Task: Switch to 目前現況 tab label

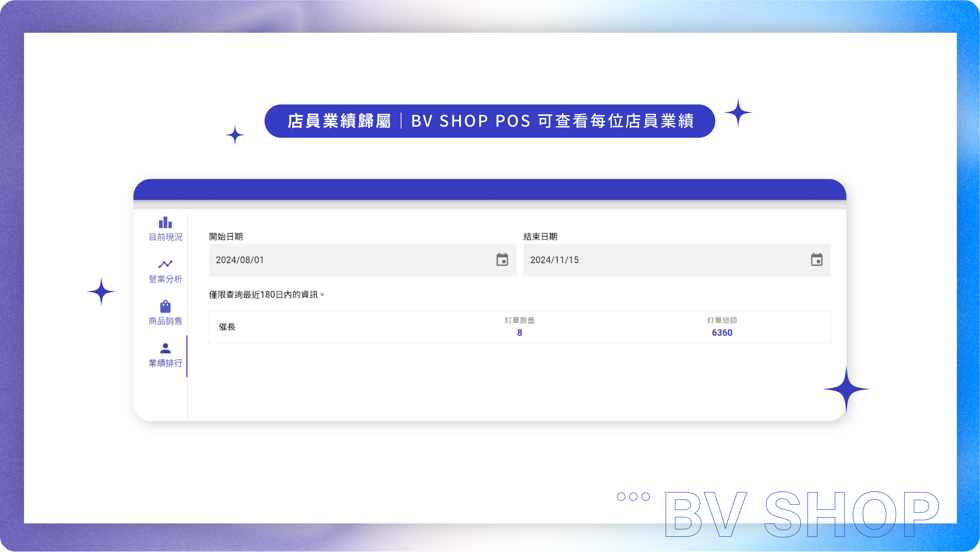Action: (x=165, y=237)
